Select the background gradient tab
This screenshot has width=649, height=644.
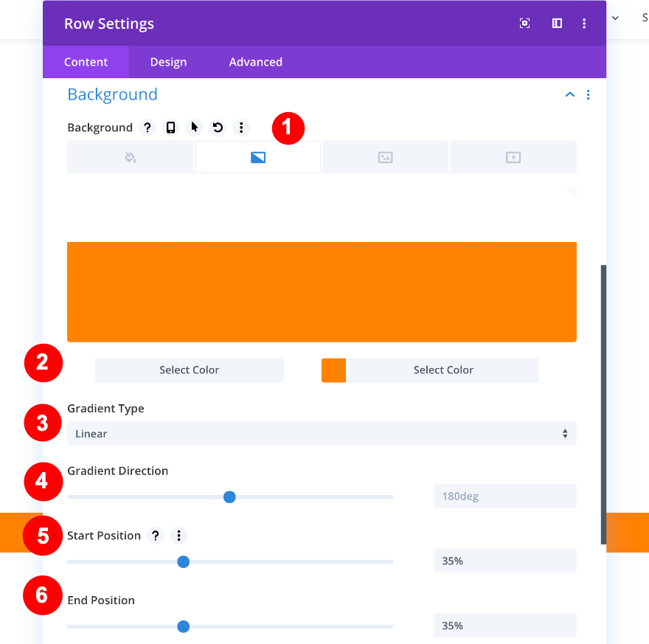pos(258,157)
